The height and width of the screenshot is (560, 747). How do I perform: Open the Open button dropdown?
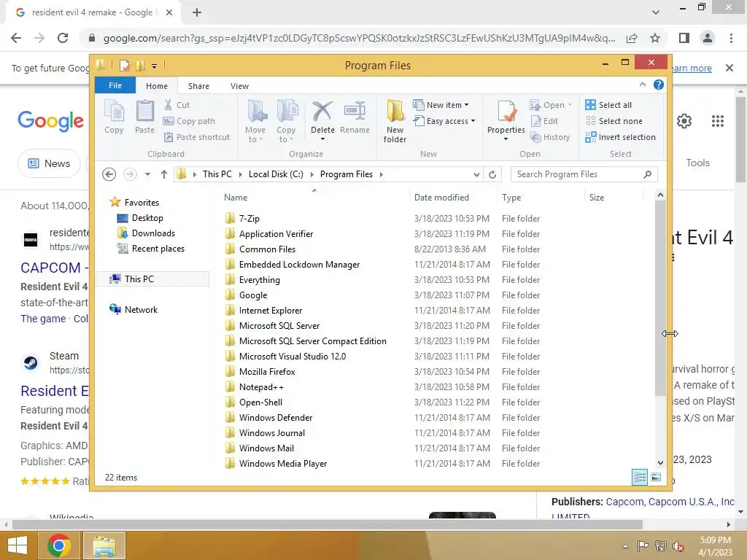pyautogui.click(x=570, y=105)
